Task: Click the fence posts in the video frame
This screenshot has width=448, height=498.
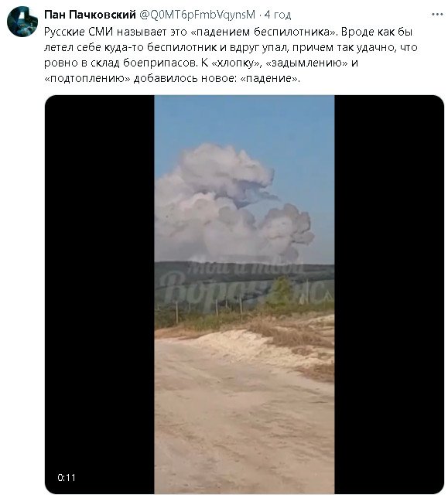Action: [x=210, y=306]
